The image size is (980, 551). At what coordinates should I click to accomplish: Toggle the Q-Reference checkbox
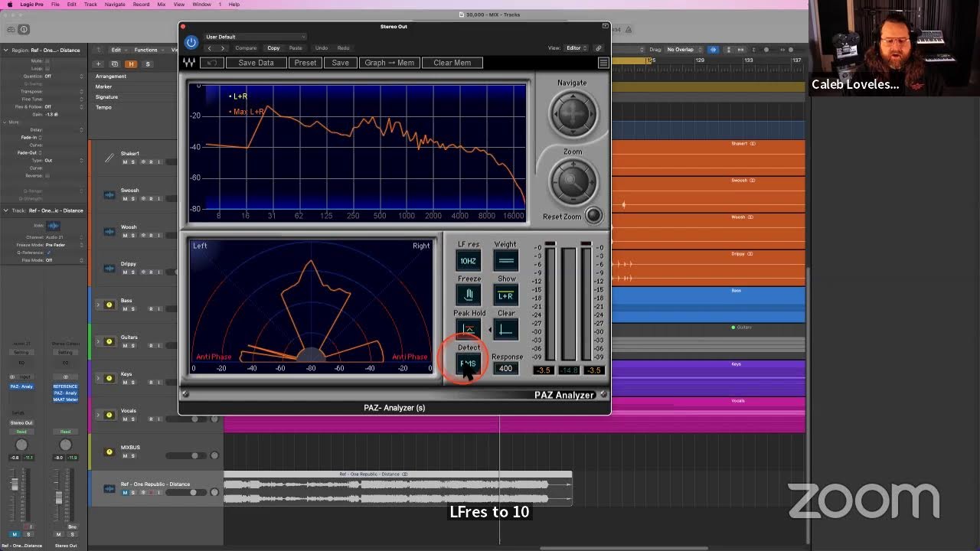[x=49, y=252]
